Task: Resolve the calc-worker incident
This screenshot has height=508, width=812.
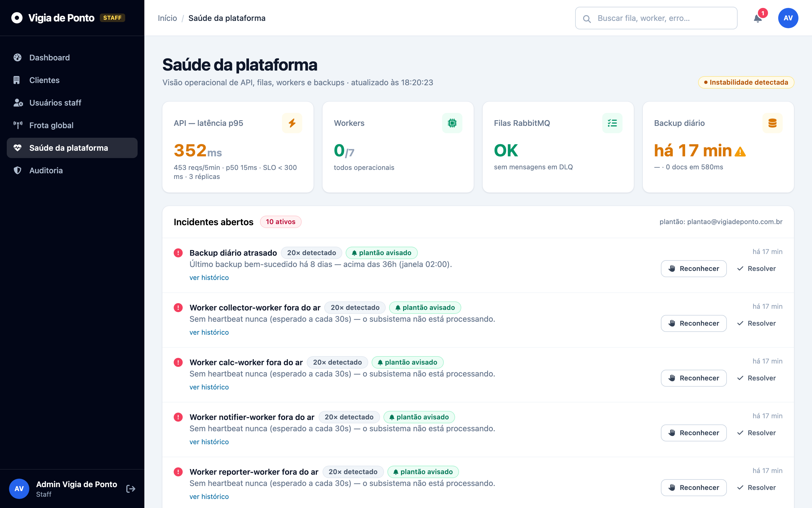Action: click(756, 378)
